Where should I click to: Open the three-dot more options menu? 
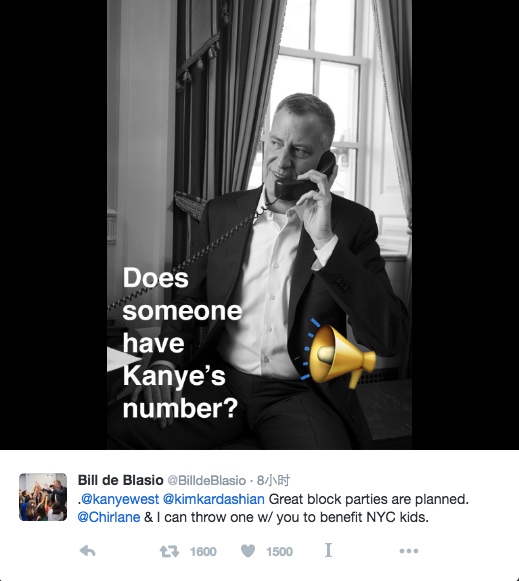(x=409, y=551)
